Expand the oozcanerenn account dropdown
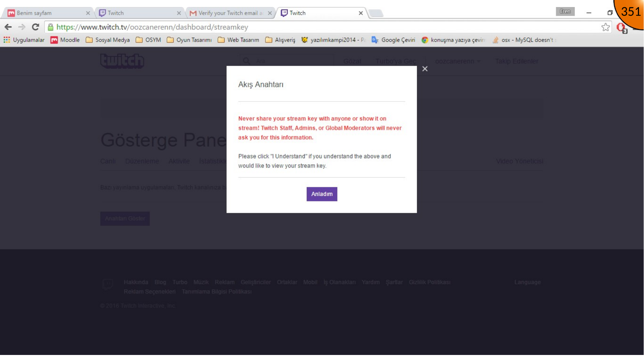Screen dimensions: 644x362 pos(458,61)
